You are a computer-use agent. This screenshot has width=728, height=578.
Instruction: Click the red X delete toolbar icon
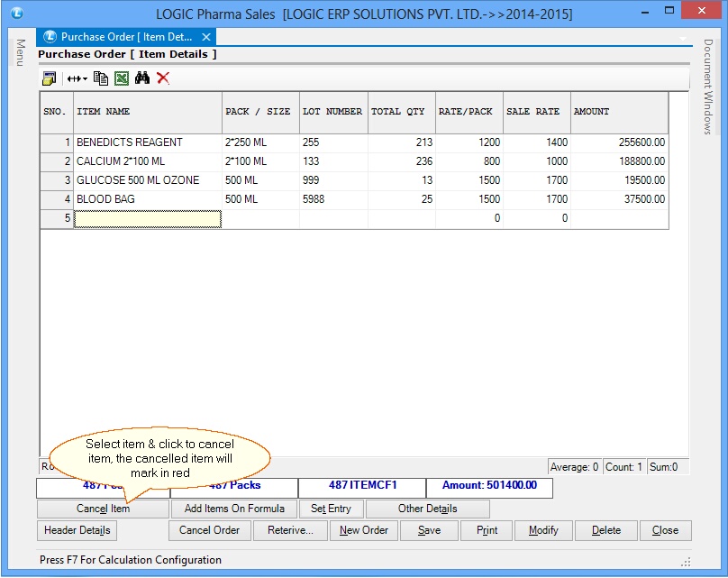(x=163, y=78)
